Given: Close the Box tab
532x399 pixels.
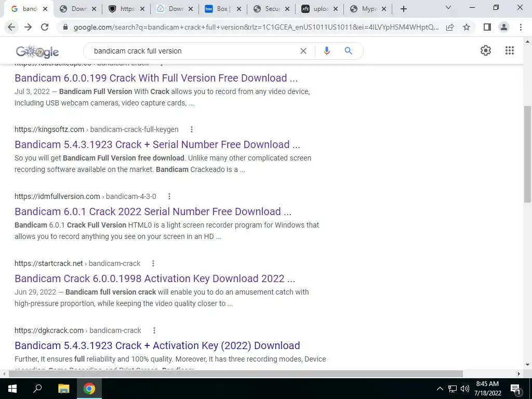Looking at the screenshot, I should point(239,9).
